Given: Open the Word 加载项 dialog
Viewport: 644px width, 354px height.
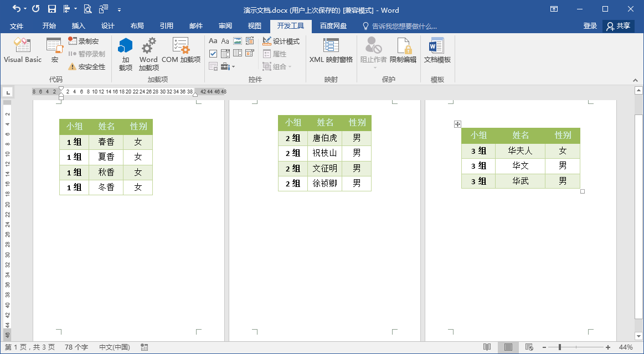Looking at the screenshot, I should click(x=148, y=54).
